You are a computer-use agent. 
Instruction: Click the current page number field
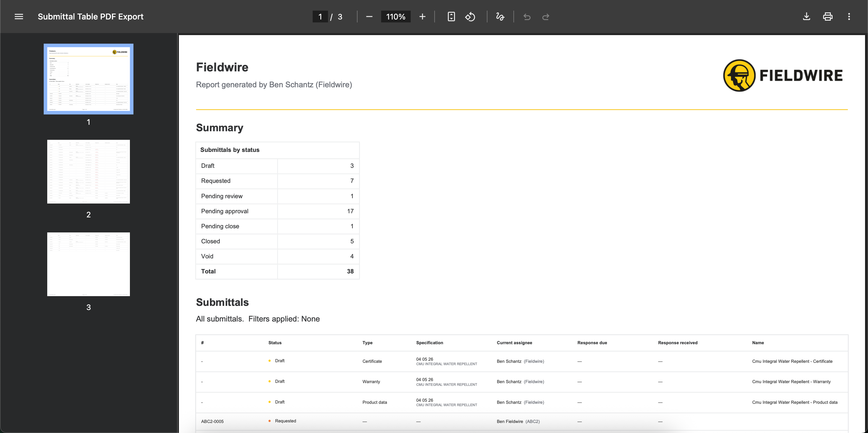click(x=320, y=17)
